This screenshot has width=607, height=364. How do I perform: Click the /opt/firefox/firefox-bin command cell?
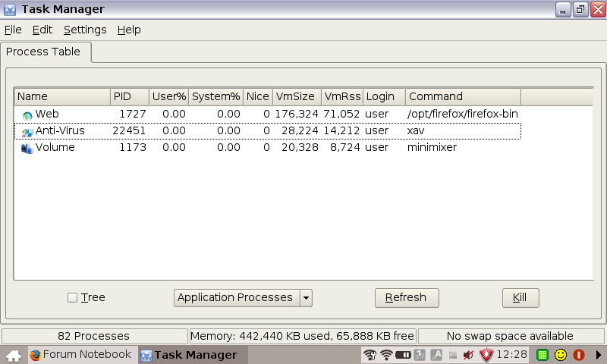(x=463, y=114)
